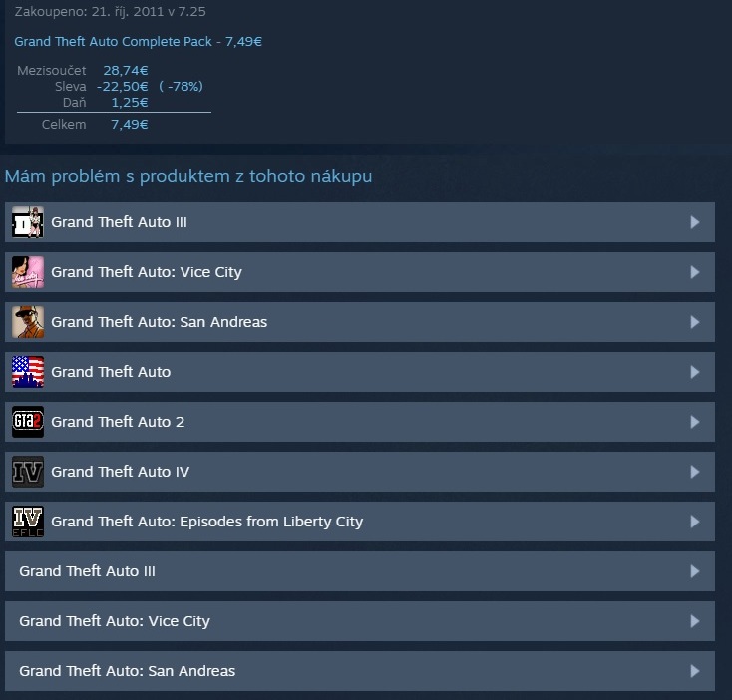732x700 pixels.
Task: Click the Grand Theft Auto IV icon
Action: coord(28,472)
